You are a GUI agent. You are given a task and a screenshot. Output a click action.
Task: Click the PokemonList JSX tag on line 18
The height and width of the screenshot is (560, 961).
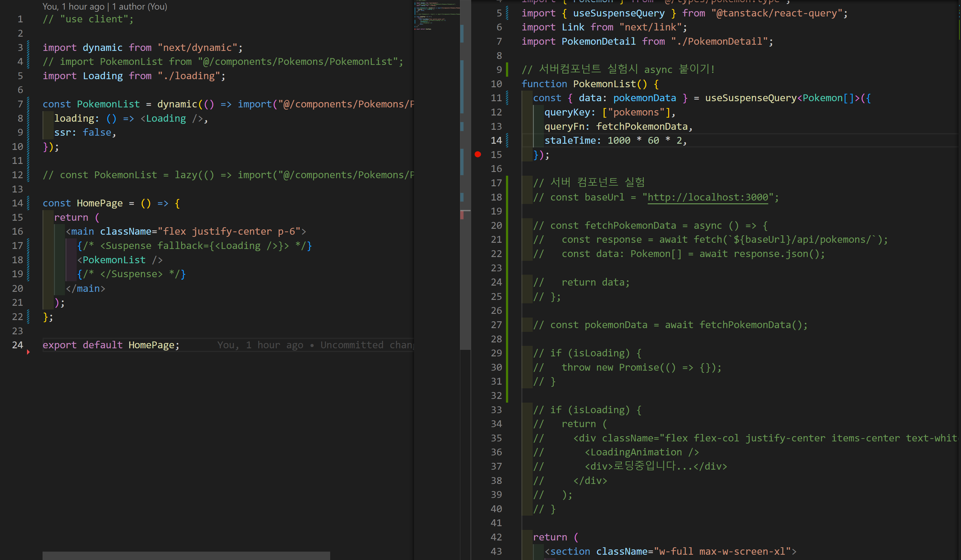coord(114,260)
